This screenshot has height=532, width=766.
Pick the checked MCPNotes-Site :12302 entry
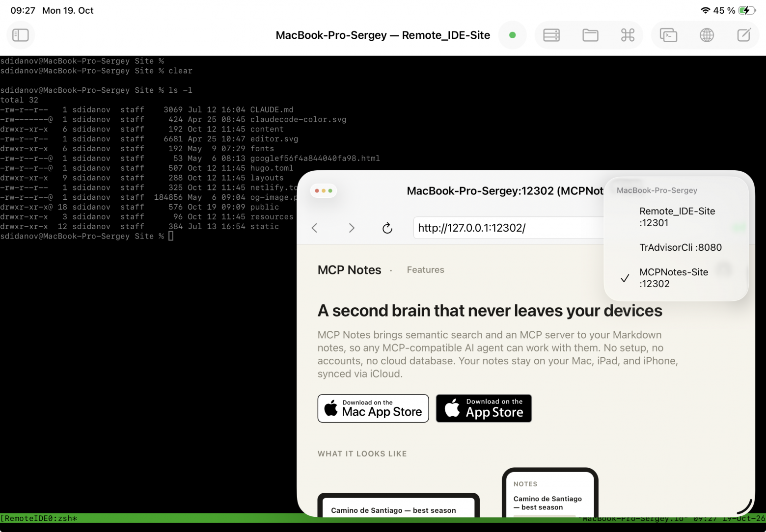677,278
